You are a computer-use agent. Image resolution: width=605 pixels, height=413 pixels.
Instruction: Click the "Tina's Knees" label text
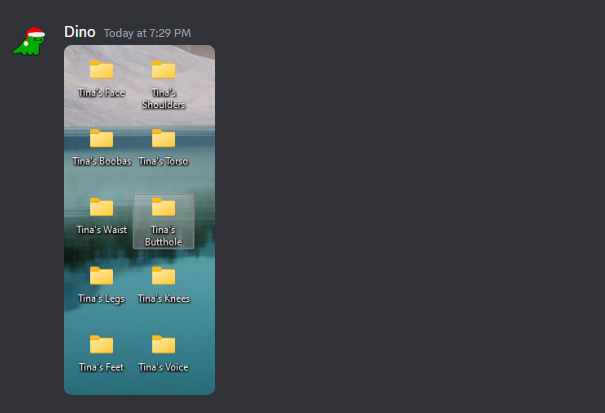pos(164,299)
